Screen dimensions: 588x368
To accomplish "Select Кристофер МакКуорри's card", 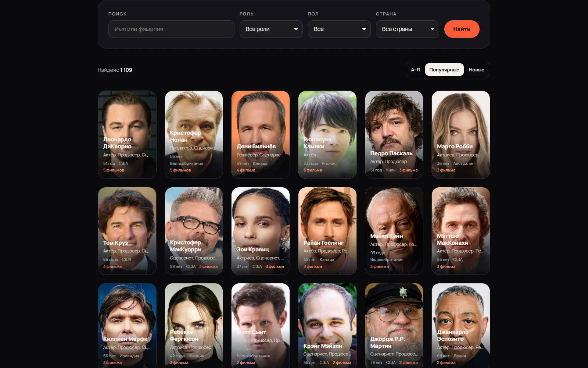I will [194, 231].
